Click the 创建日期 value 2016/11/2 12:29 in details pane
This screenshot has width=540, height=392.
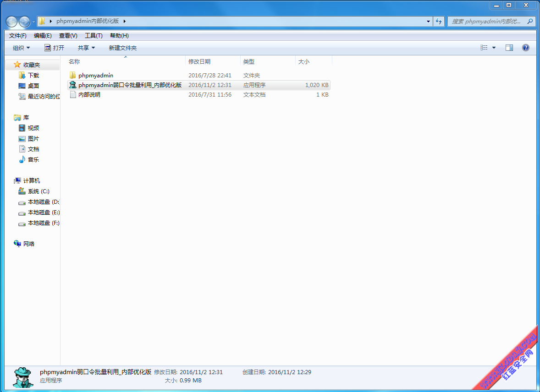point(290,372)
